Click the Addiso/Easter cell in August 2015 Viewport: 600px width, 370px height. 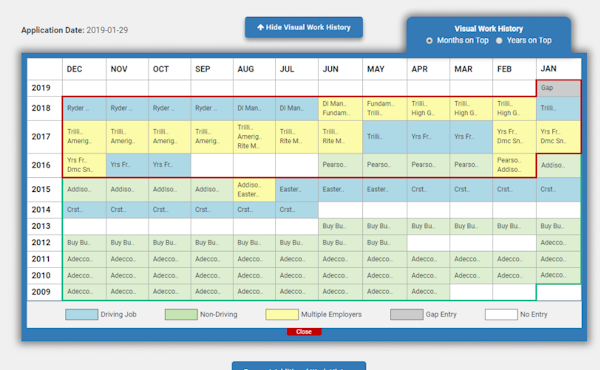coord(254,189)
